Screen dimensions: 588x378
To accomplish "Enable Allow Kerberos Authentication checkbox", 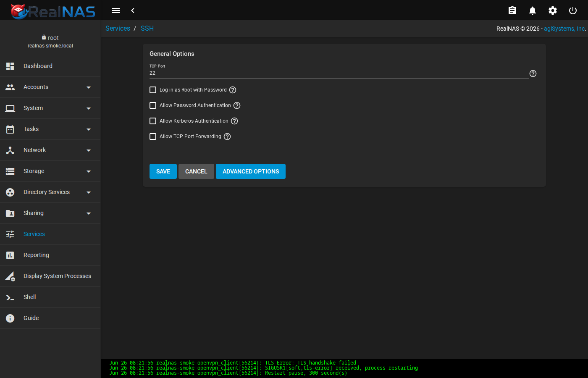I will coord(153,121).
